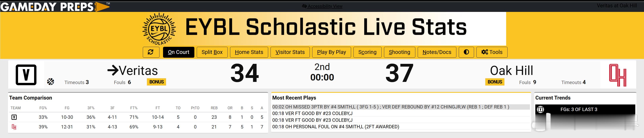644x138 pixels.
Task: Click the Oak Hill OH team logo
Action: (617, 75)
